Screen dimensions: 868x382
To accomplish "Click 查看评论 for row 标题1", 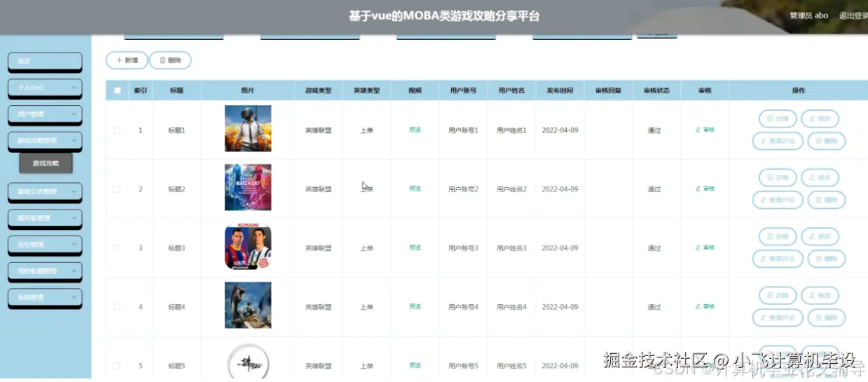I will pyautogui.click(x=778, y=141).
